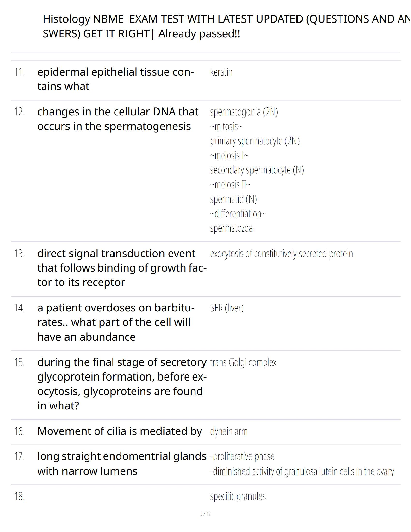The width and height of the screenshot is (411, 532).
Task: Click 'exocytosis of constitutively secreted protein' answer
Action: (x=281, y=254)
